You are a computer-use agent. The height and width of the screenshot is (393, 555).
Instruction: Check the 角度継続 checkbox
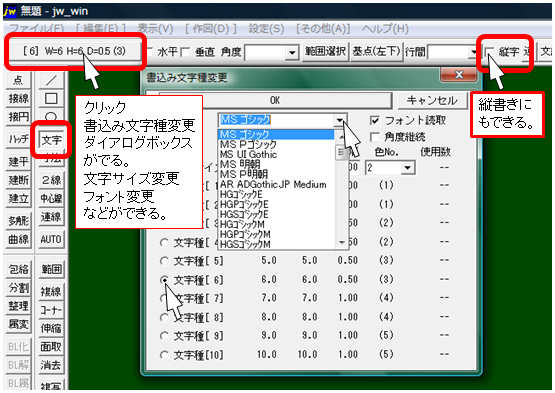374,137
